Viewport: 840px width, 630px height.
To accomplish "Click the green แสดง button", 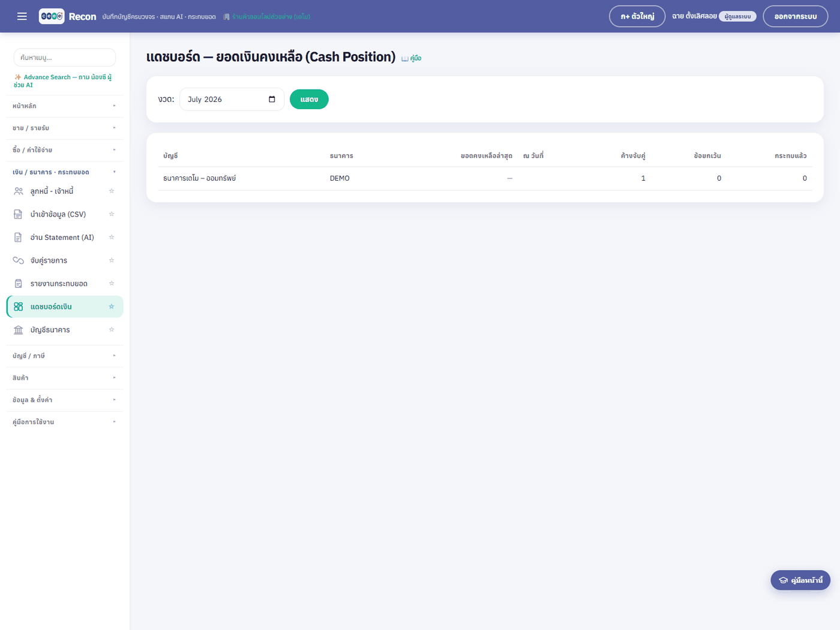I will (309, 100).
